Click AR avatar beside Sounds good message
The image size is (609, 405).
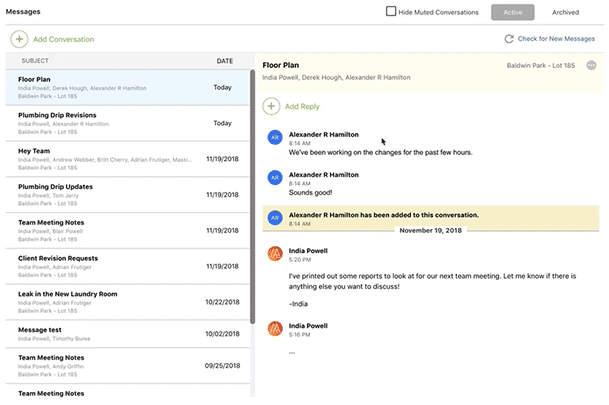pyautogui.click(x=274, y=178)
